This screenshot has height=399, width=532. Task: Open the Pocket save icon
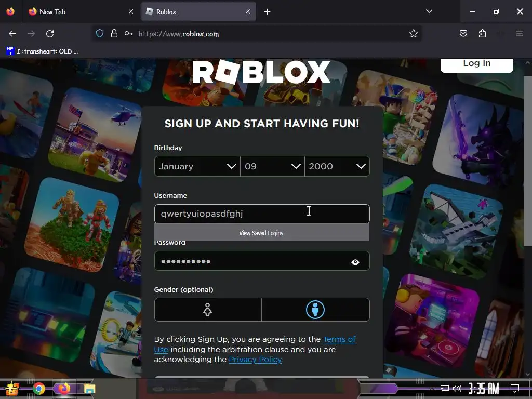463,34
